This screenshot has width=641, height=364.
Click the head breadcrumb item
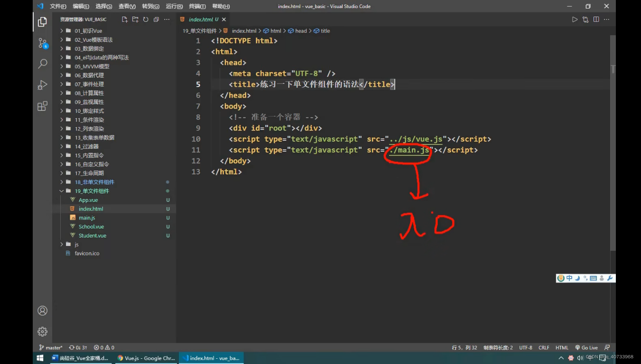[x=298, y=31]
